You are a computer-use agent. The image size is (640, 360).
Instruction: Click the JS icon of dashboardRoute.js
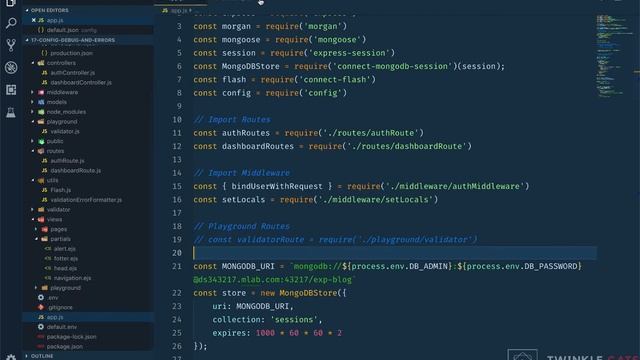click(44, 171)
